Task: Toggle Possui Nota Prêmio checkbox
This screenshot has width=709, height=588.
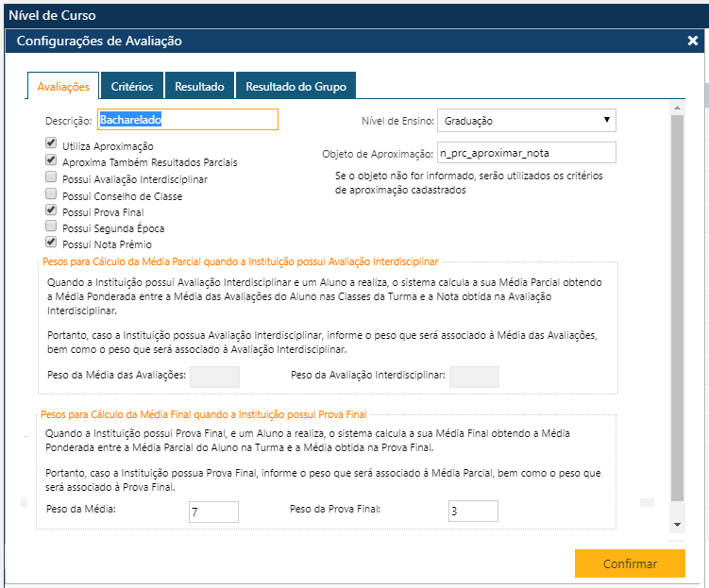Action: pyautogui.click(x=51, y=243)
